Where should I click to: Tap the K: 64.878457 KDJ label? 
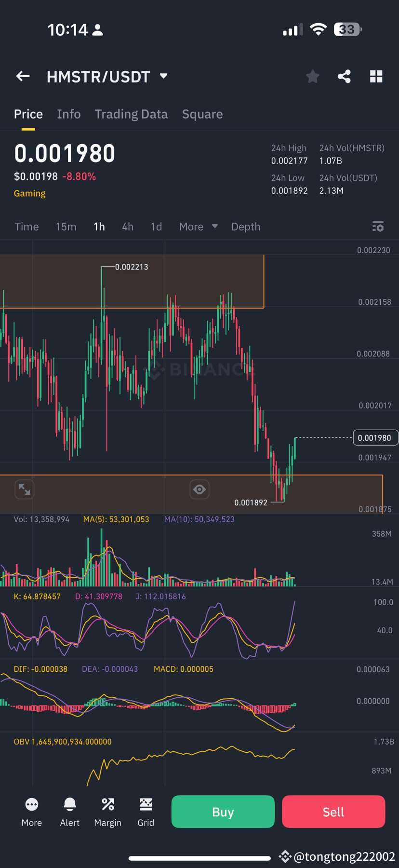(x=37, y=597)
